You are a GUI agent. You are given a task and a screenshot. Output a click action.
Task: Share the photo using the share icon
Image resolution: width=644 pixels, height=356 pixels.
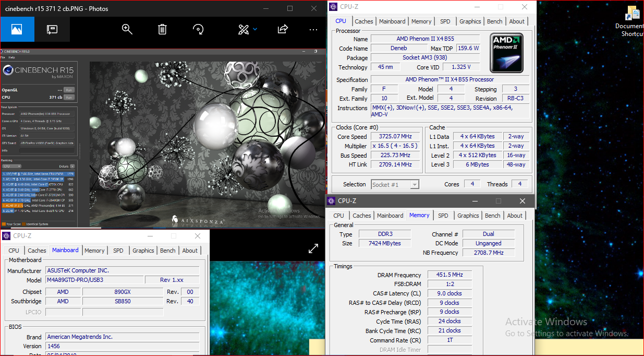(283, 29)
